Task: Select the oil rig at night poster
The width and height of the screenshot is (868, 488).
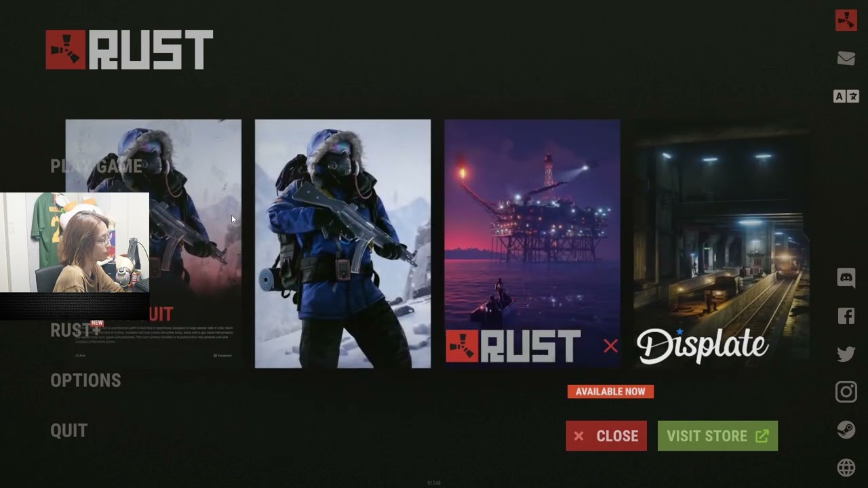Action: point(532,244)
